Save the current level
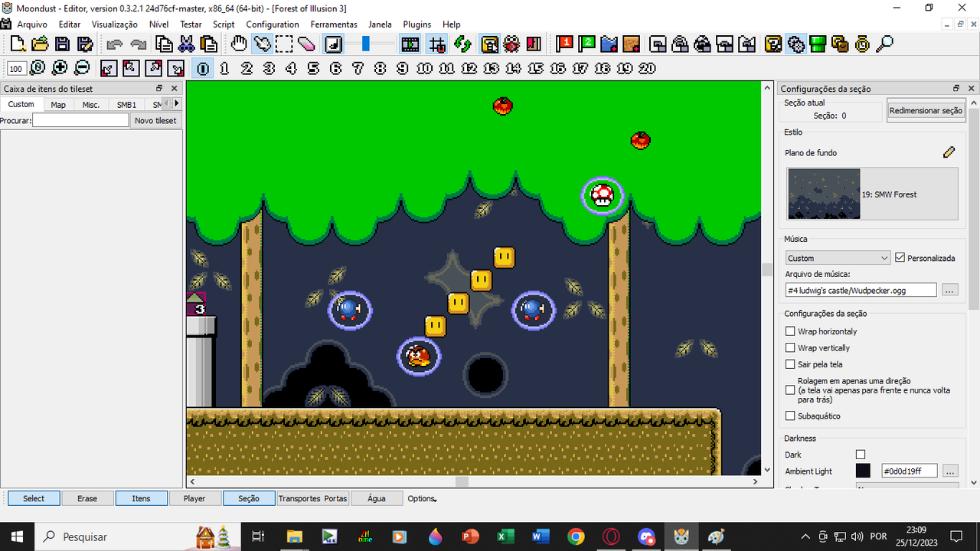This screenshot has width=980, height=551. (62, 44)
